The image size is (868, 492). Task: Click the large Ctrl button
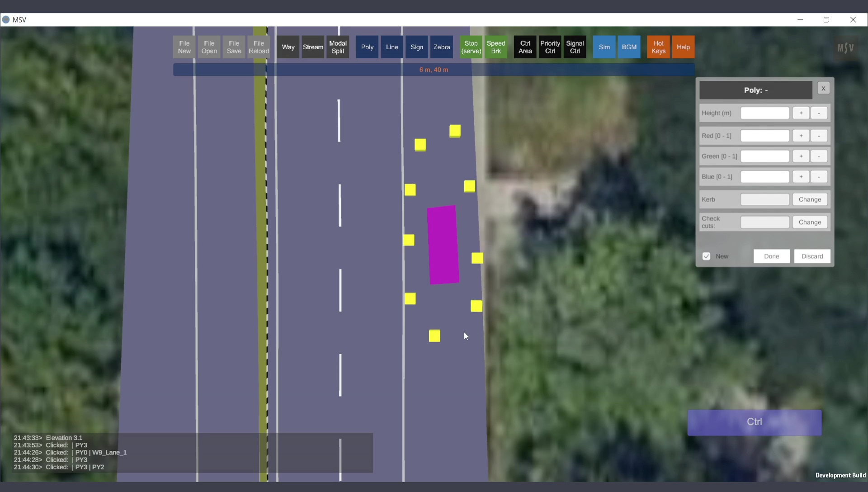754,422
